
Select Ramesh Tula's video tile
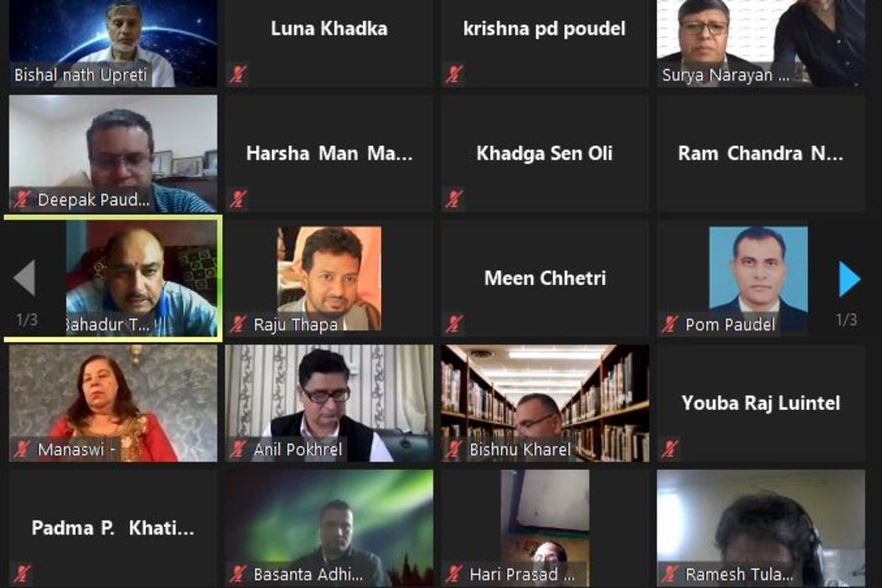tap(761, 528)
